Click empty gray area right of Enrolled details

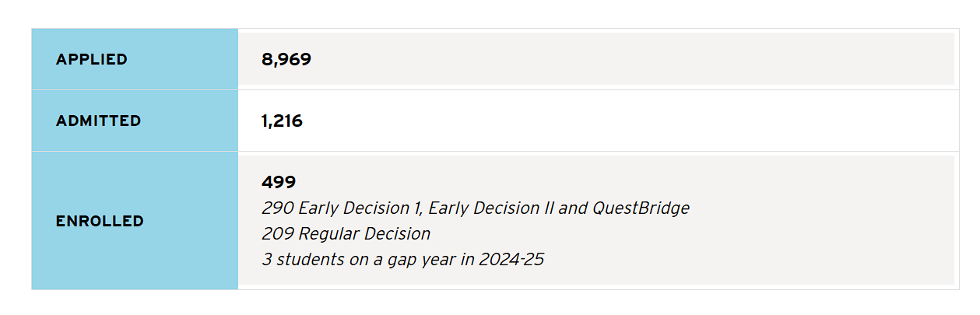pyautogui.click(x=817, y=233)
